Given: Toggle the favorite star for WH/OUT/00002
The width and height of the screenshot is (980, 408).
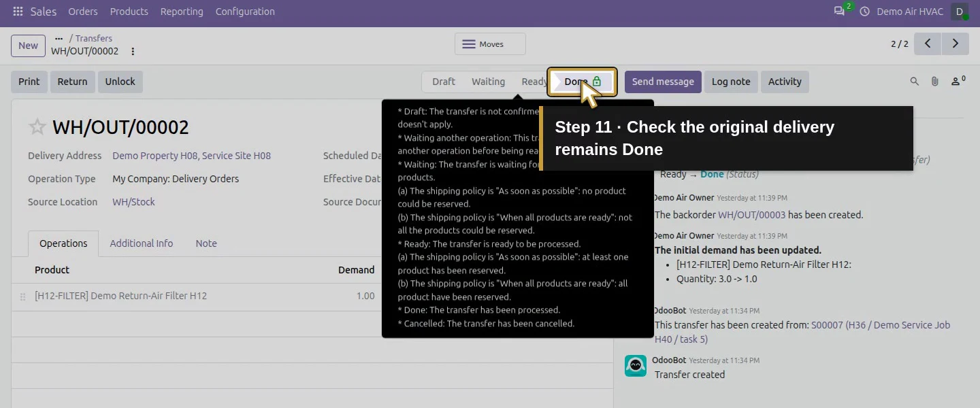Looking at the screenshot, I should (x=37, y=127).
